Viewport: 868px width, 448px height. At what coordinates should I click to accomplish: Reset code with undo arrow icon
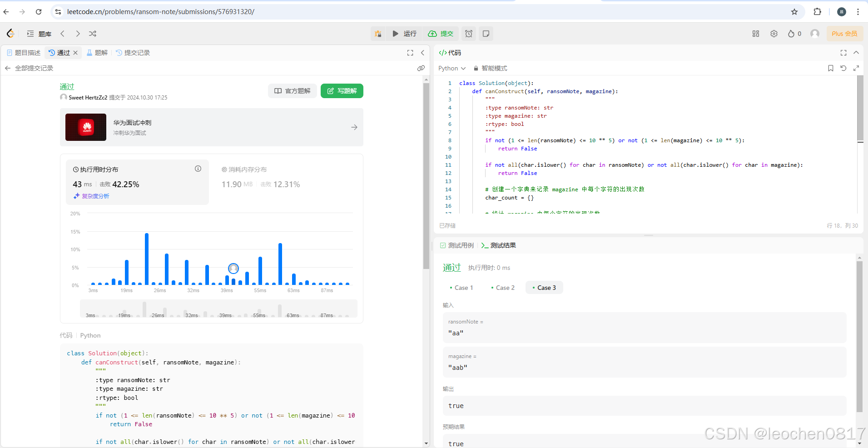coord(843,68)
